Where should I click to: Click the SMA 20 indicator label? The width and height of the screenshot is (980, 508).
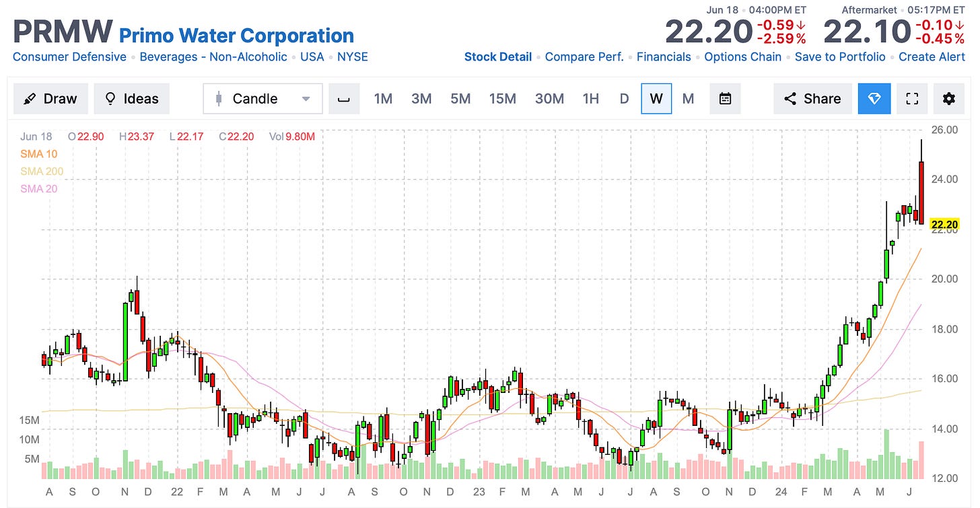pos(39,189)
